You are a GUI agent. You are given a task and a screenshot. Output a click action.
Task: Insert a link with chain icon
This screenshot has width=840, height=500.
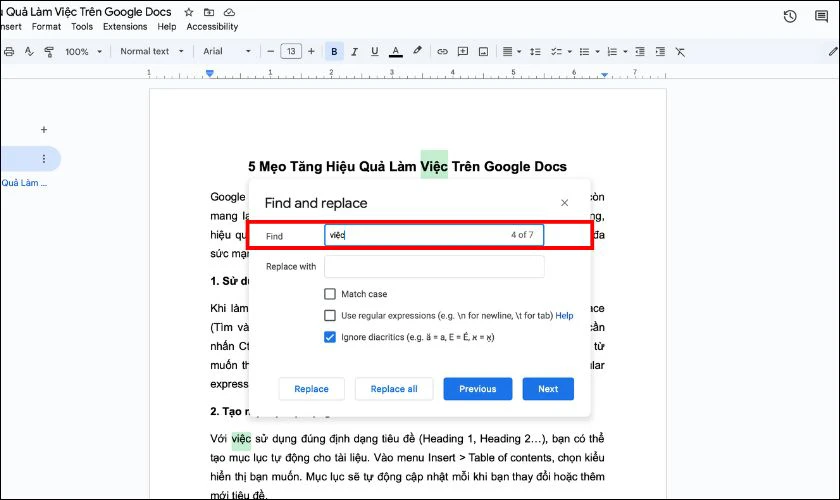pyautogui.click(x=442, y=51)
